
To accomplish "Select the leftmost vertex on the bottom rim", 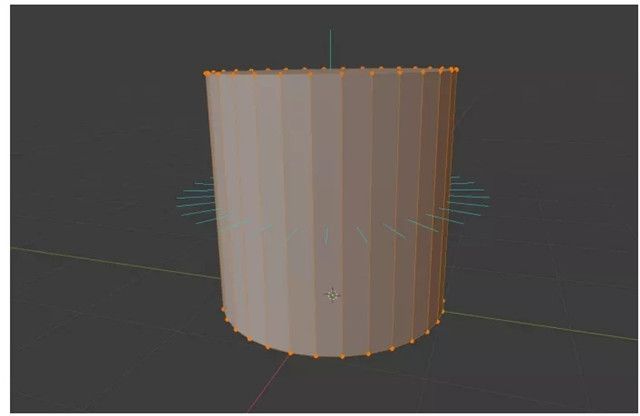I will [x=223, y=309].
